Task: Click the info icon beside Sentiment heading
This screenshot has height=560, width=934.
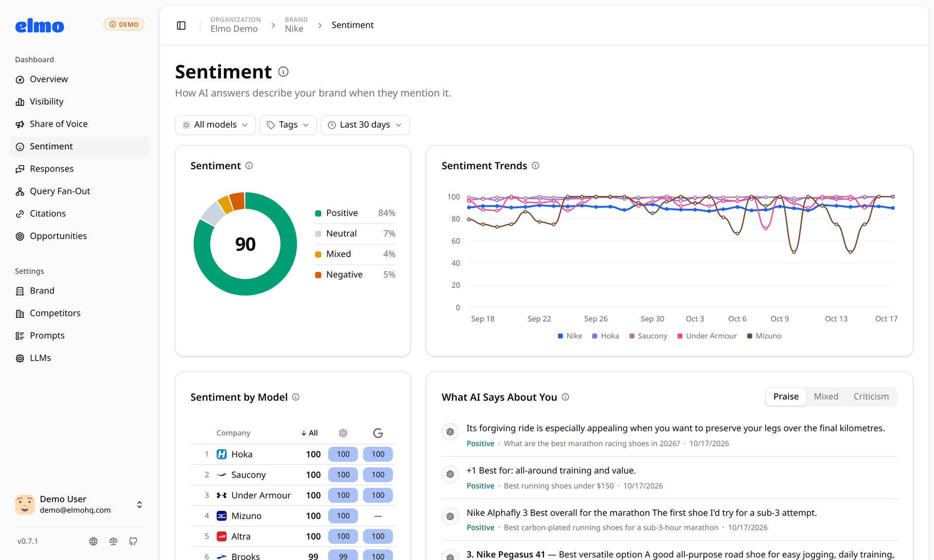Action: click(283, 72)
